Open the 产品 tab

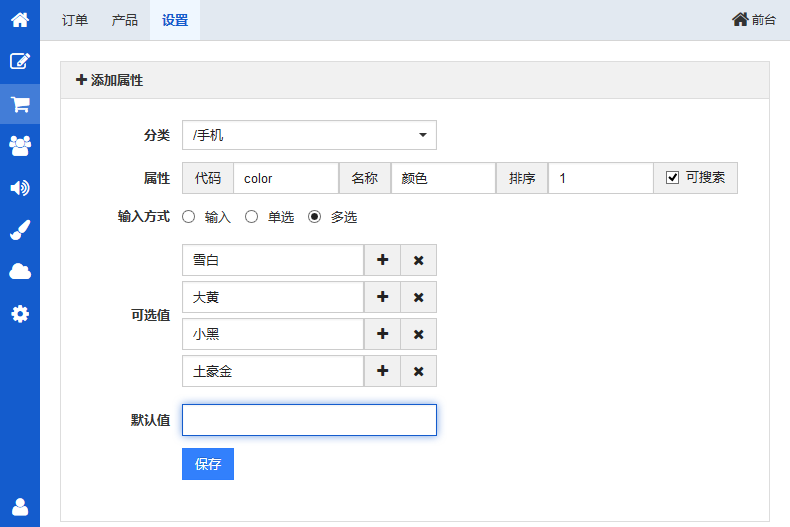(125, 20)
